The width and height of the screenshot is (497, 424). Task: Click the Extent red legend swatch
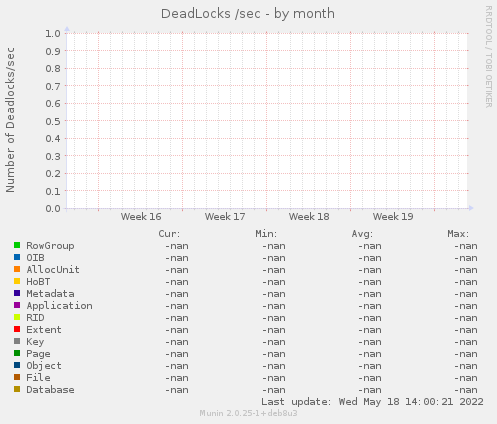(17, 329)
